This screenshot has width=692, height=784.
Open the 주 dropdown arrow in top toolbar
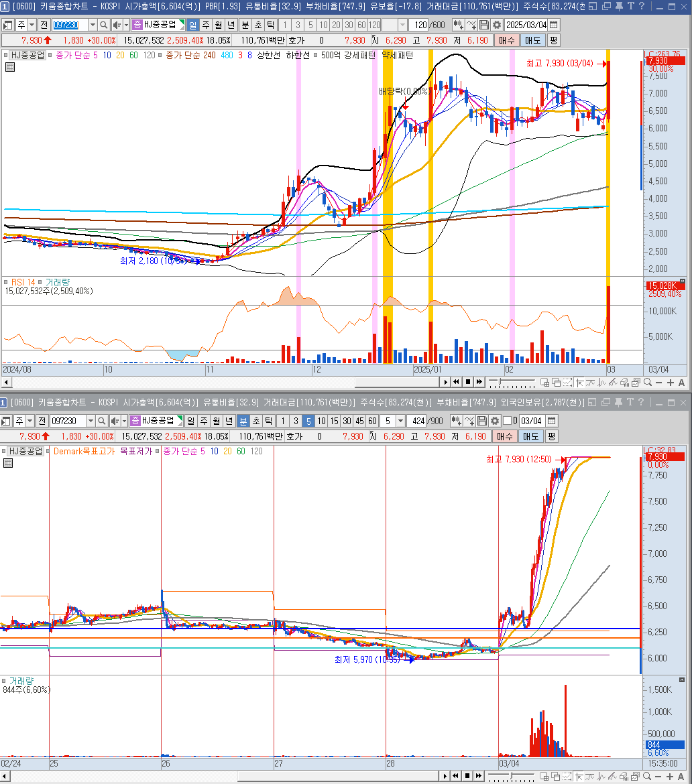(x=32, y=25)
